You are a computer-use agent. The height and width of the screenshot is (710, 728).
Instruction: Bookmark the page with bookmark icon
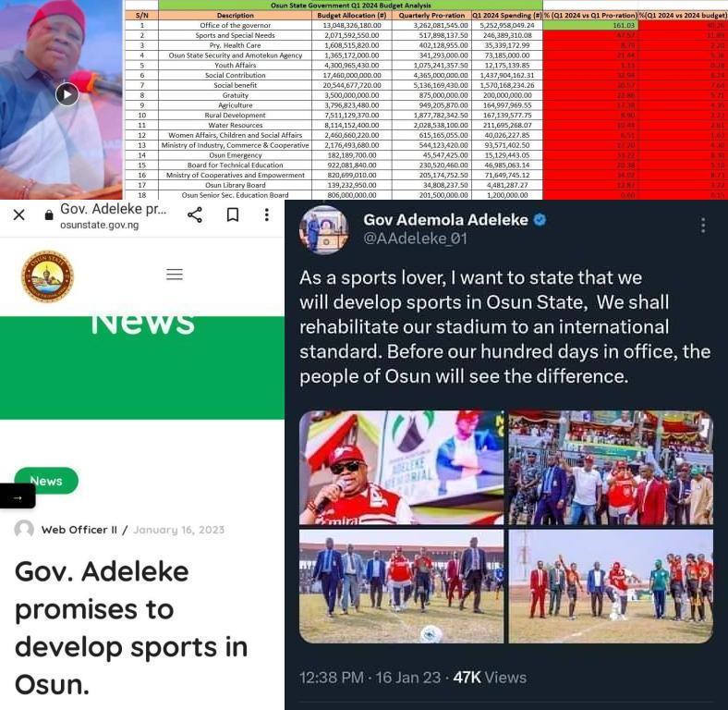tap(233, 214)
